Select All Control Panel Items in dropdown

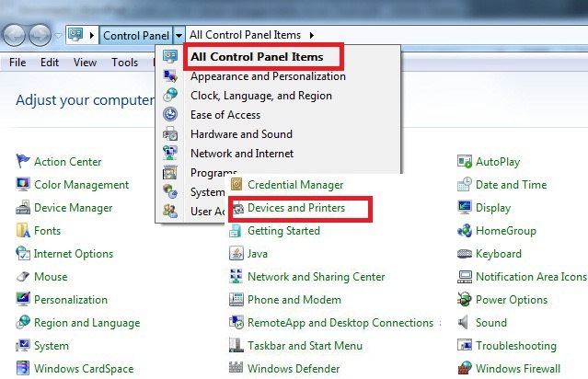(x=257, y=57)
